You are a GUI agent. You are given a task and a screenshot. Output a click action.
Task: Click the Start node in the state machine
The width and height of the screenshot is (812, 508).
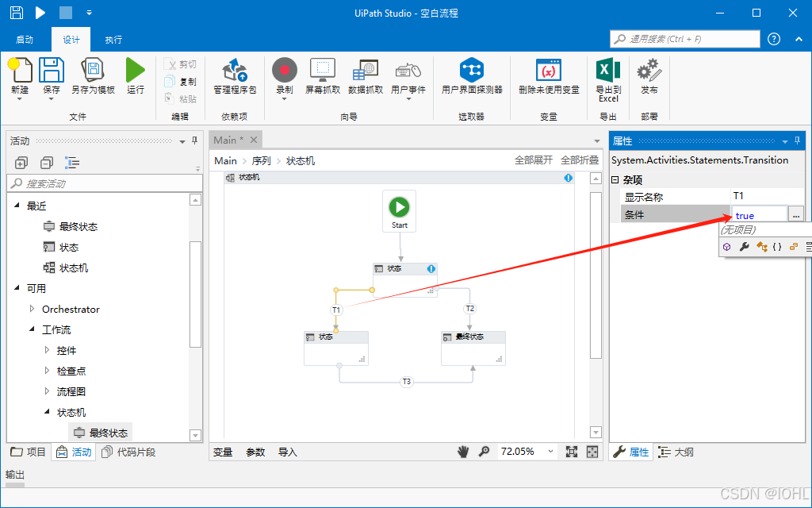pyautogui.click(x=400, y=211)
